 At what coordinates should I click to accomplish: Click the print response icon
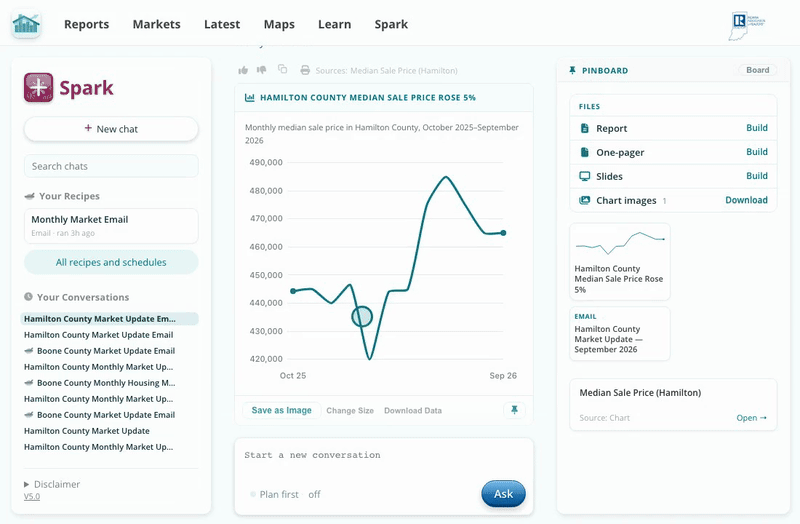point(305,70)
